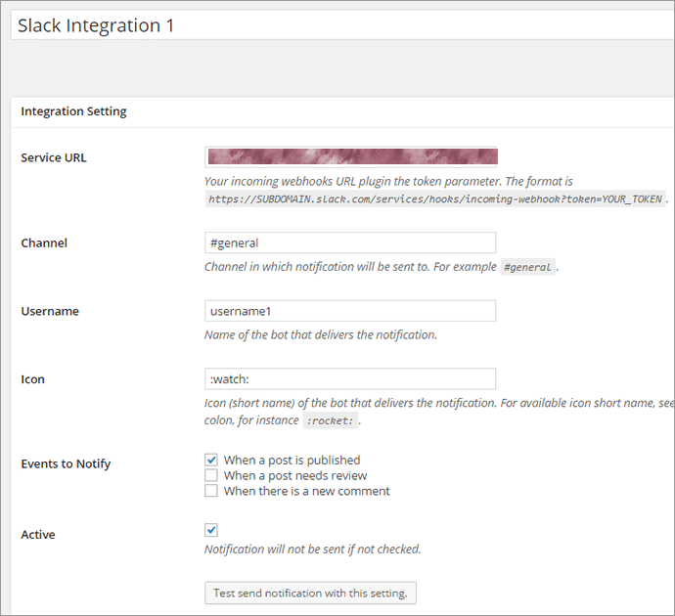Click the Events to Notify label
This screenshot has width=675, height=616.
66,463
